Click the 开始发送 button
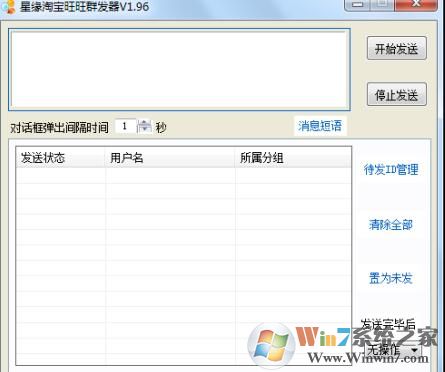 point(396,48)
